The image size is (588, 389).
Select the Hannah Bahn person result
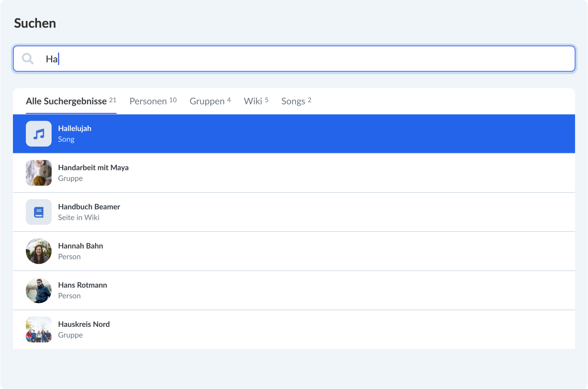(81, 246)
